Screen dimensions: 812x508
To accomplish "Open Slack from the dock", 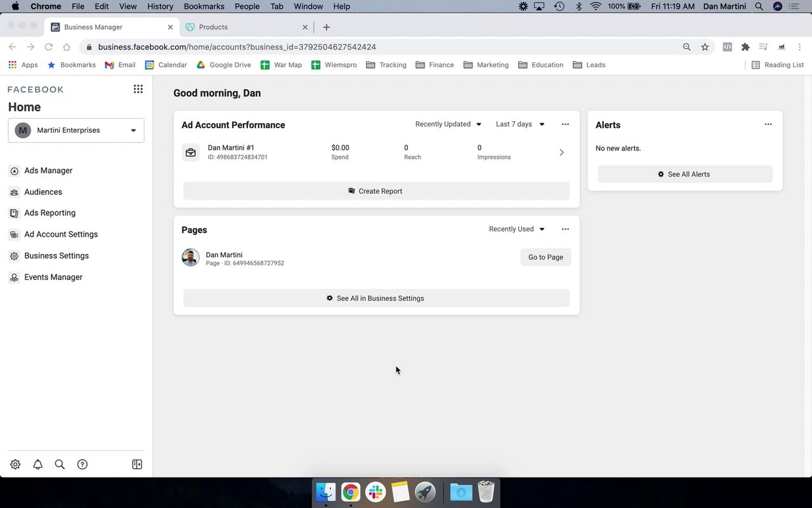I will pyautogui.click(x=376, y=492).
